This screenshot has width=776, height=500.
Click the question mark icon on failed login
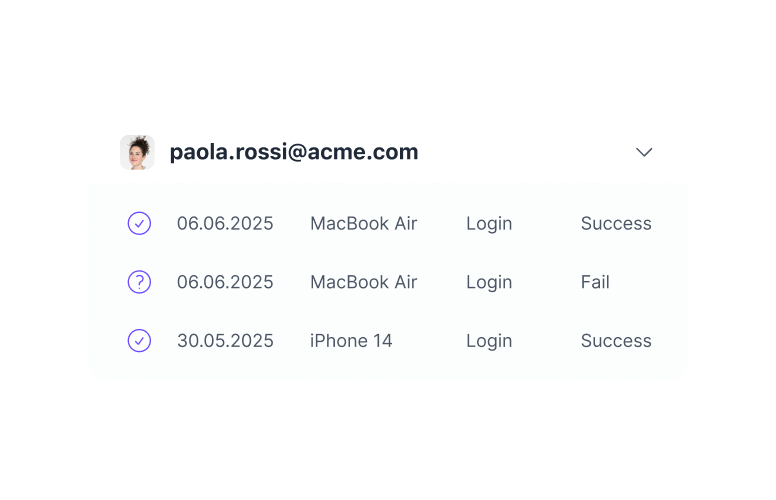click(140, 282)
